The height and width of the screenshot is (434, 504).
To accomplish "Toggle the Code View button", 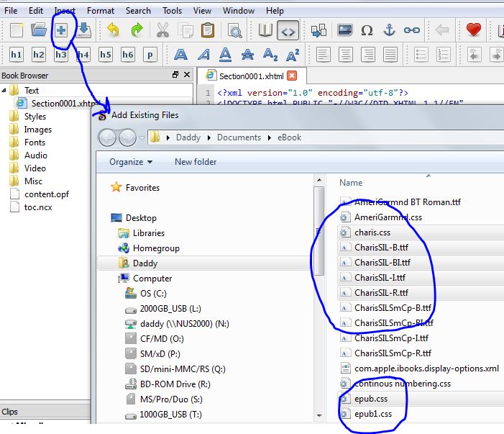I will pos(288,30).
